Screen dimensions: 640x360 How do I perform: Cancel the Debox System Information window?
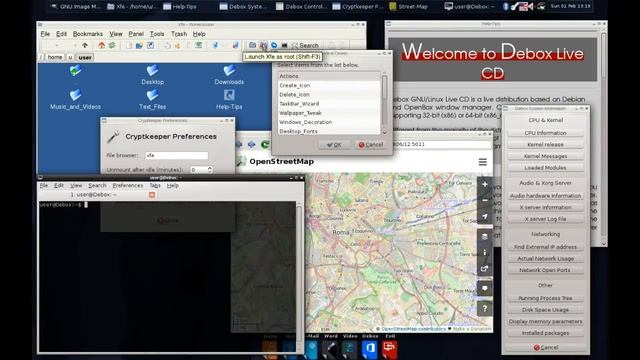(x=545, y=347)
